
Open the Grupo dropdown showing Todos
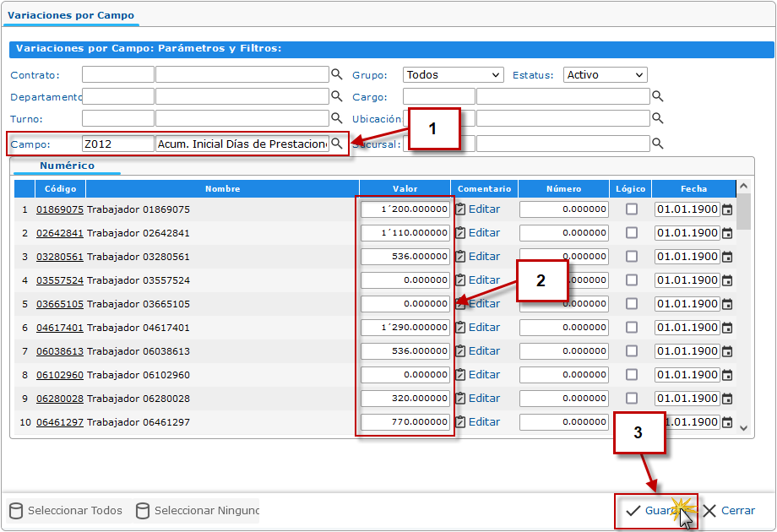[x=453, y=75]
